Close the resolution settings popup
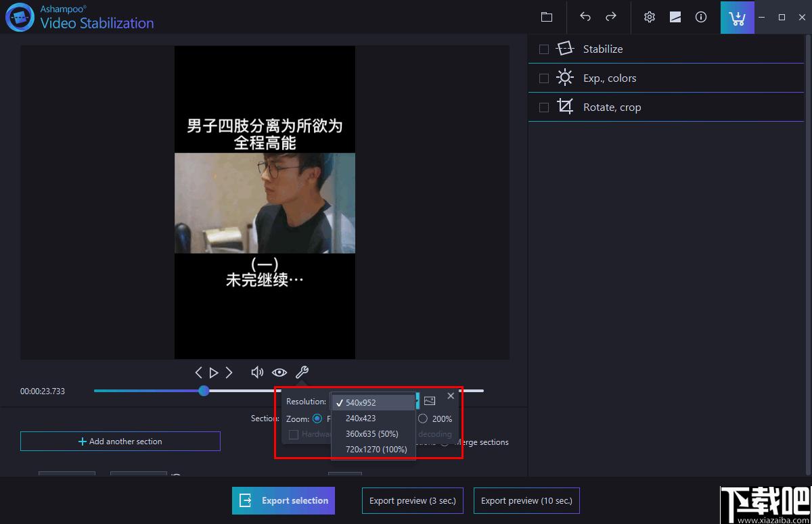812x524 pixels. click(x=451, y=396)
